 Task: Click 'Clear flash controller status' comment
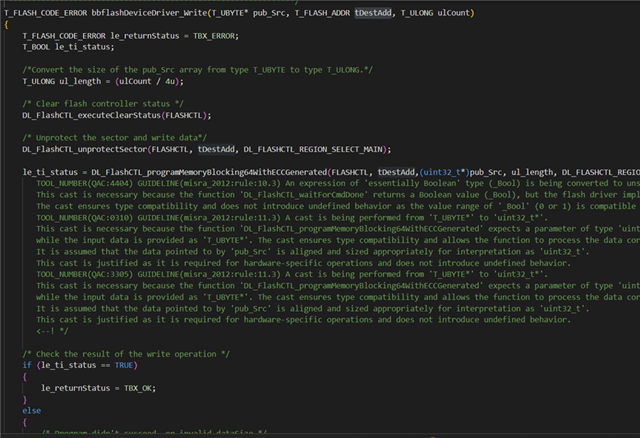tap(103, 104)
